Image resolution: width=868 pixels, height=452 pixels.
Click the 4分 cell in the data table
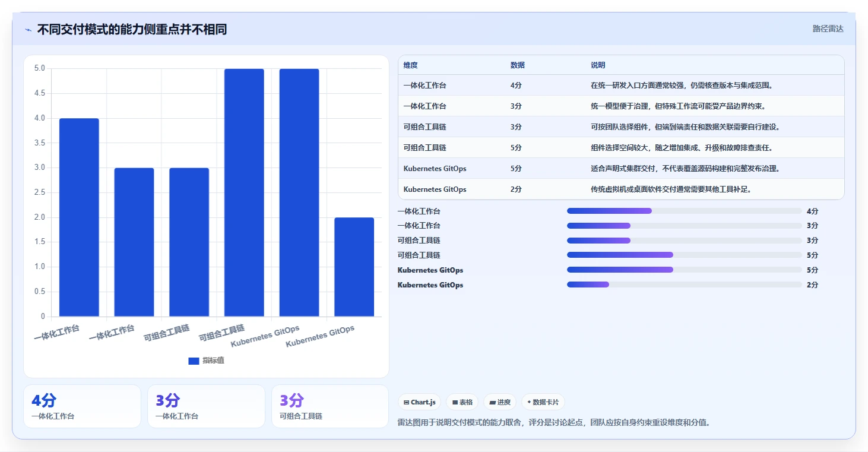(516, 86)
